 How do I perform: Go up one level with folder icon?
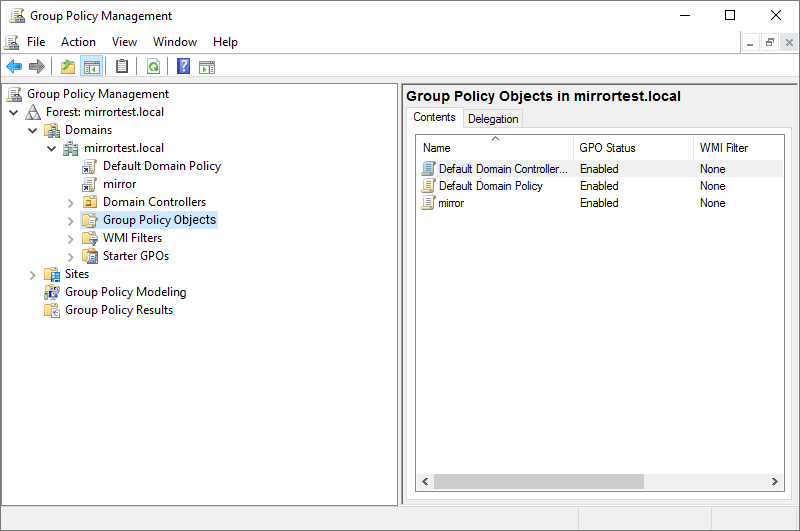[68, 66]
